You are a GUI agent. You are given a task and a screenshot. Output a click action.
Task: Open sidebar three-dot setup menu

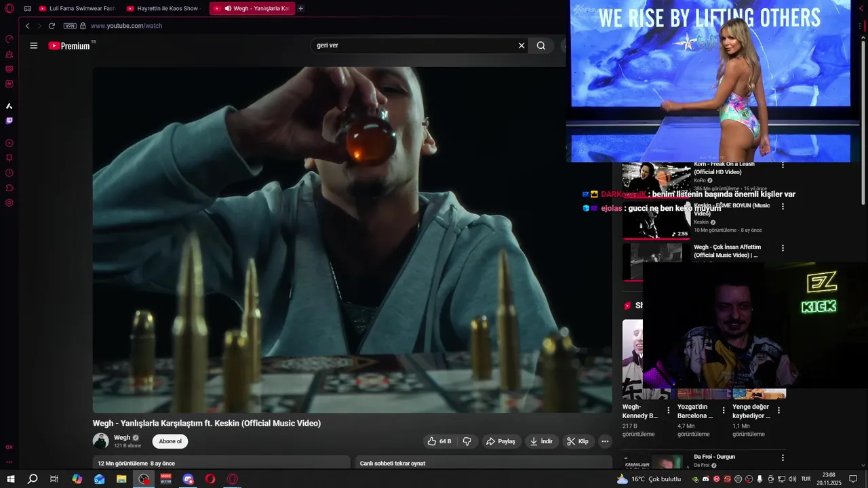[x=9, y=462]
